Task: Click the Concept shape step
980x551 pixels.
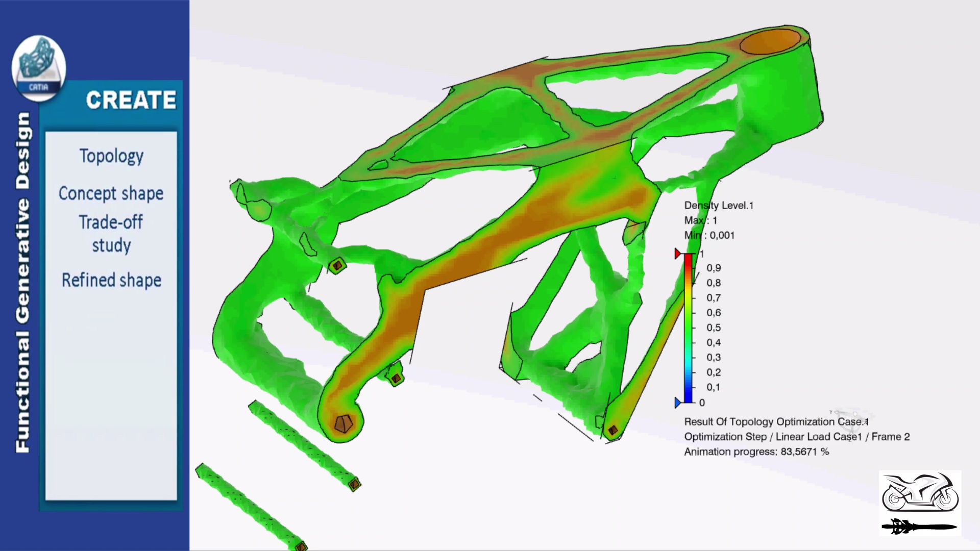Action: pyautogui.click(x=111, y=193)
